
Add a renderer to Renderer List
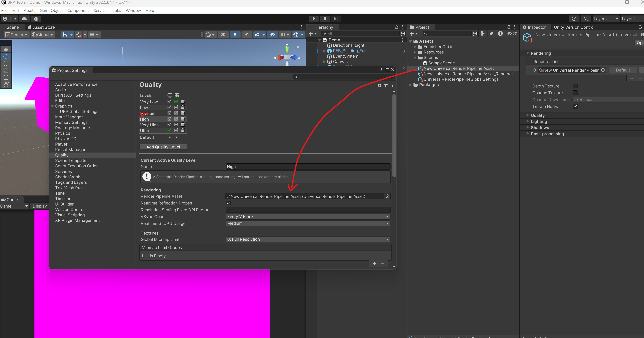click(632, 78)
